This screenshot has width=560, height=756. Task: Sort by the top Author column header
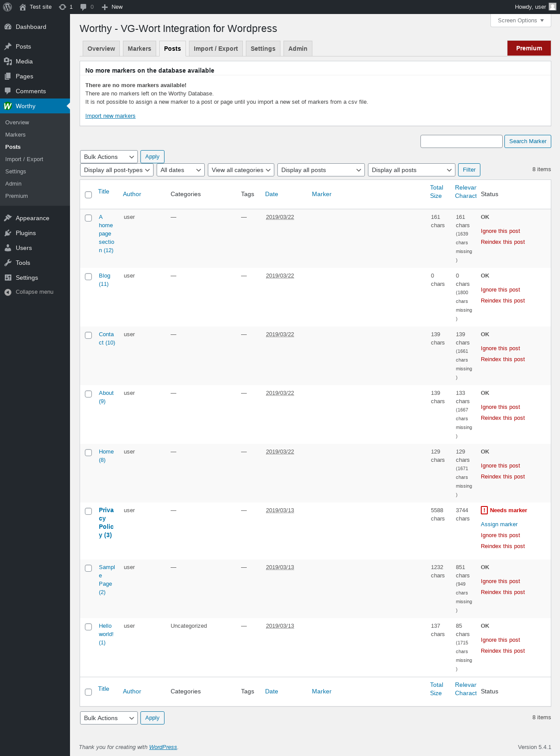click(132, 194)
